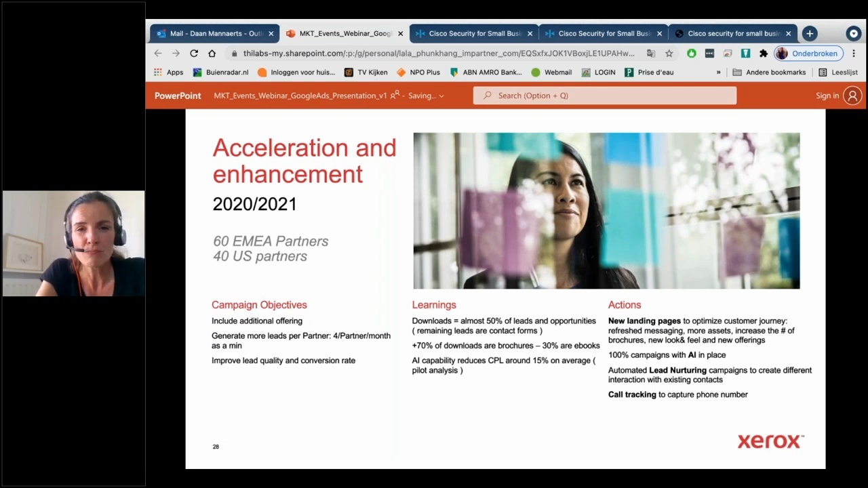
Task: Toggle the bookmark star in address bar
Action: (669, 54)
